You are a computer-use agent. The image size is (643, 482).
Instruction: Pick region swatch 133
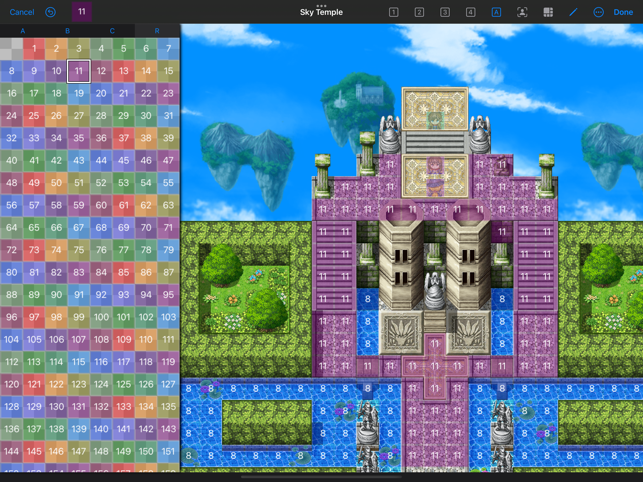click(124, 407)
